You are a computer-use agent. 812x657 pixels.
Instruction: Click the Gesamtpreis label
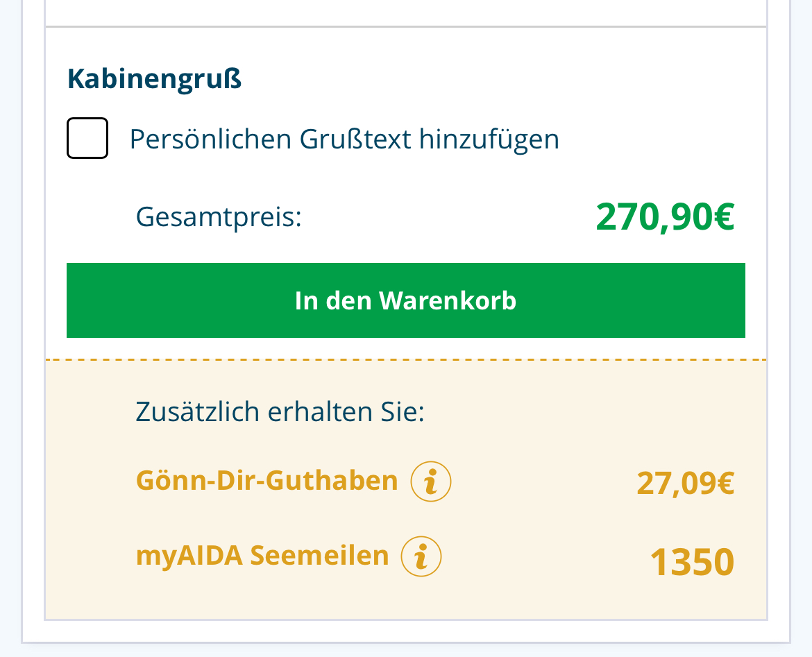[x=219, y=216]
